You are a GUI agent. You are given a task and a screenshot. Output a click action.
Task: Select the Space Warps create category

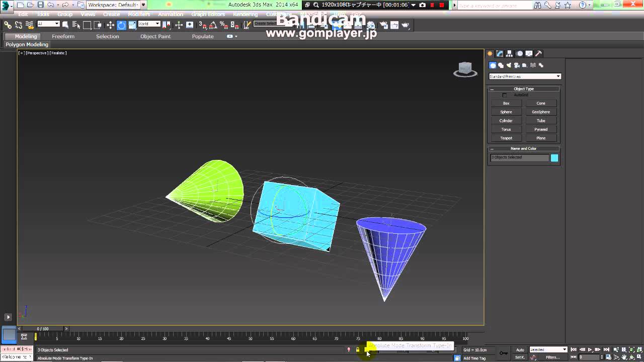pyautogui.click(x=533, y=65)
